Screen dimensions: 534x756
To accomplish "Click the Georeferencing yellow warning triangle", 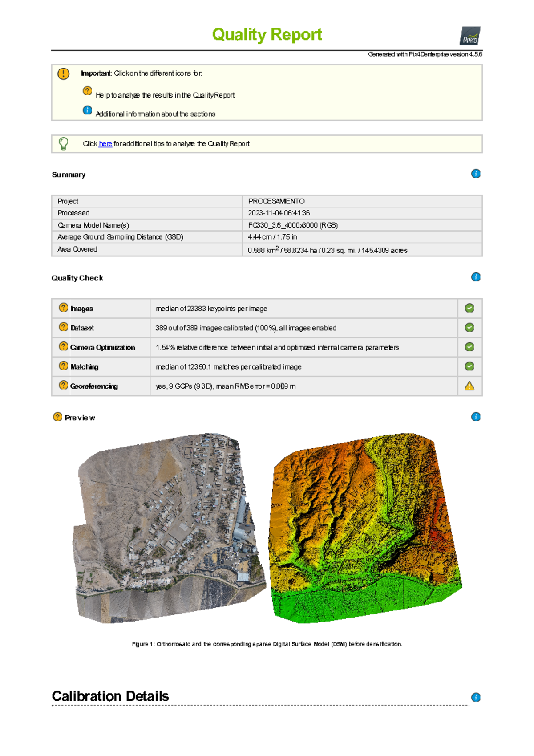I will click(x=469, y=386).
